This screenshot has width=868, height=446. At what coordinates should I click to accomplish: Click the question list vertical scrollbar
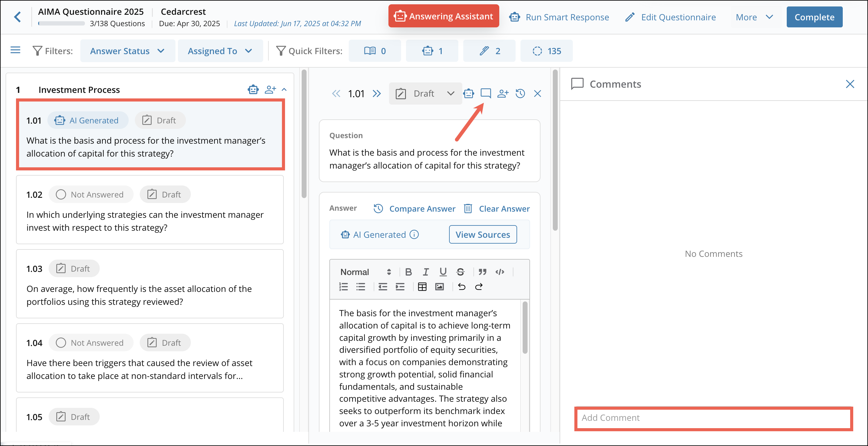[304, 134]
